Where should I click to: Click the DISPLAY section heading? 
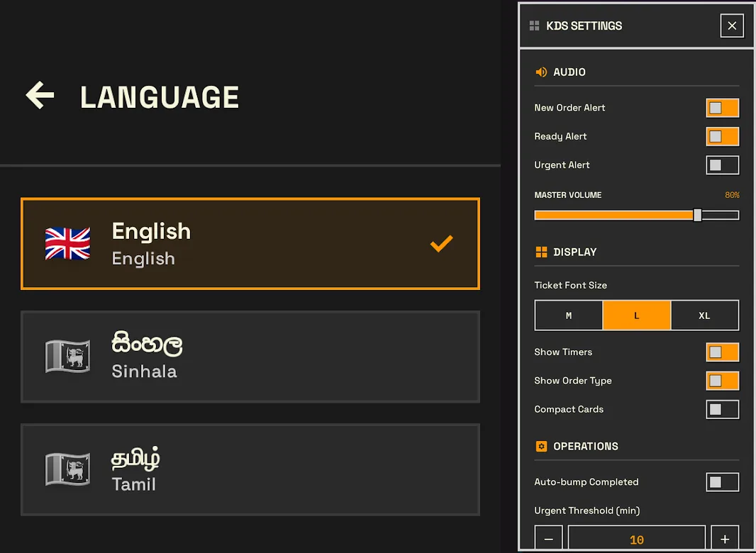[x=574, y=252]
